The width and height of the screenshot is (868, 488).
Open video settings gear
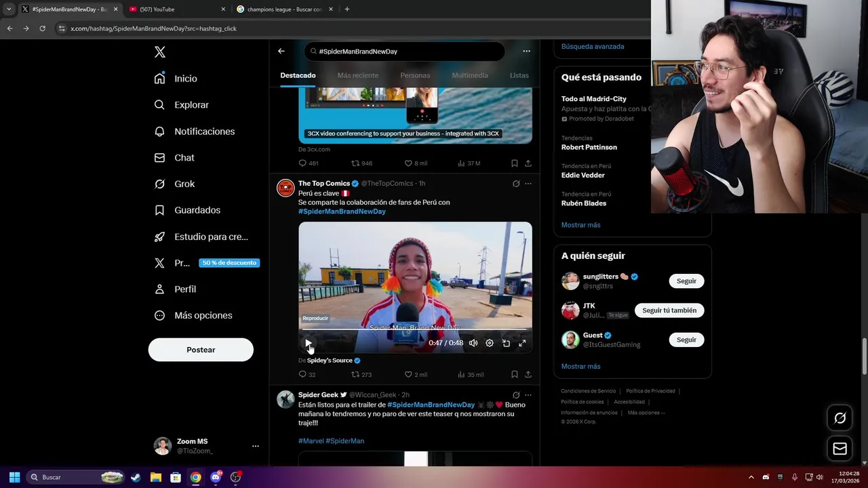click(490, 343)
